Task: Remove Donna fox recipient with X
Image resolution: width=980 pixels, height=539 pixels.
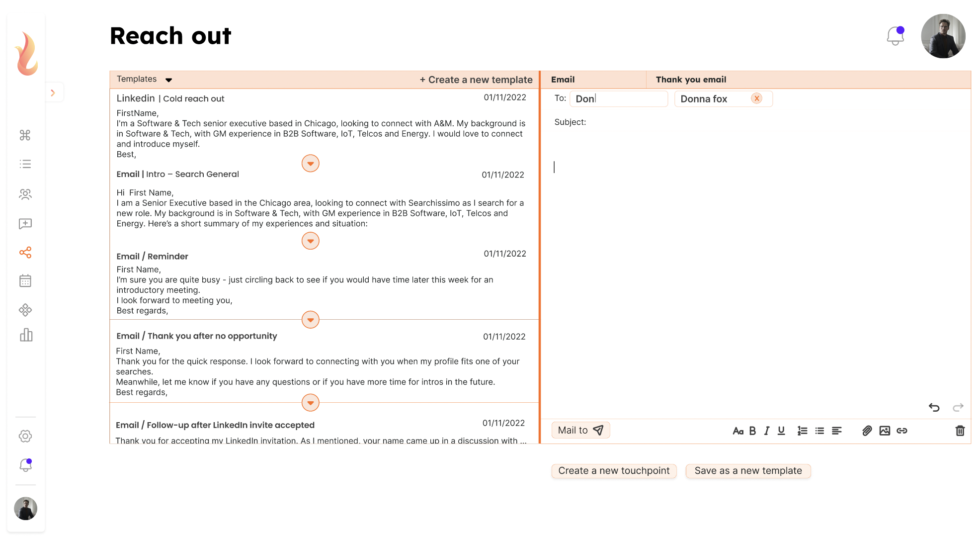Action: click(756, 98)
